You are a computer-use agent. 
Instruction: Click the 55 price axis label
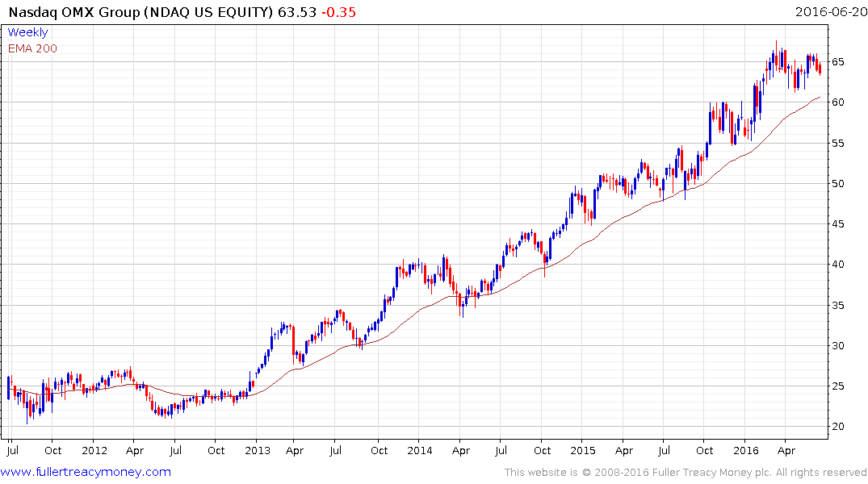point(837,144)
